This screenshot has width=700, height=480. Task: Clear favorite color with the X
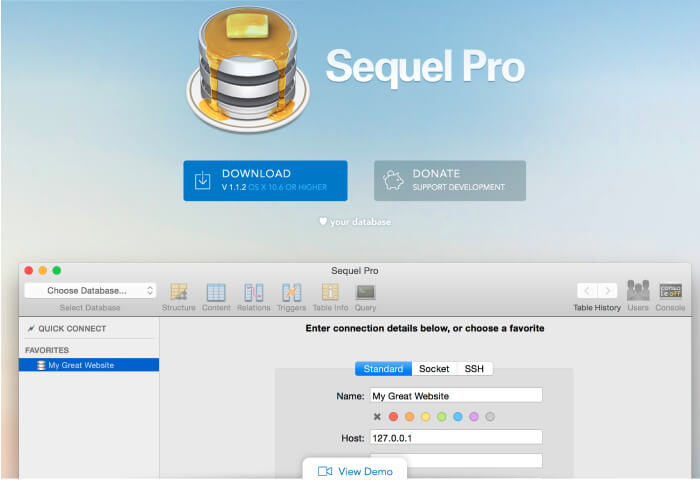point(377,417)
